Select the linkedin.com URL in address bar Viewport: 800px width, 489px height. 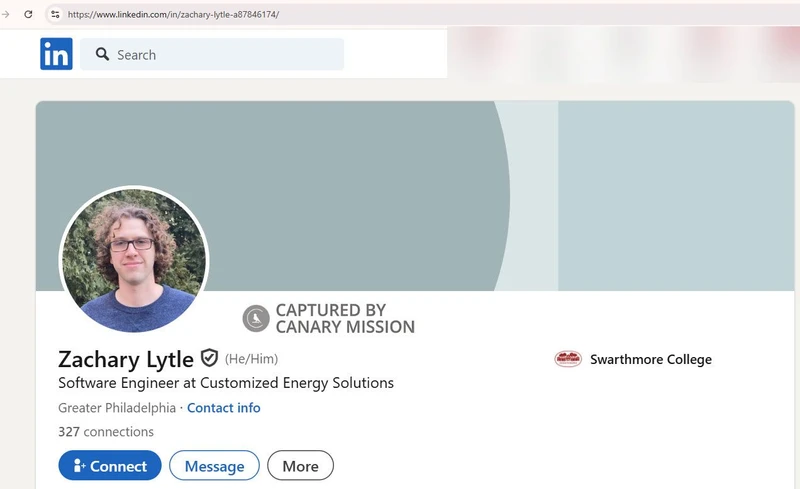(173, 14)
